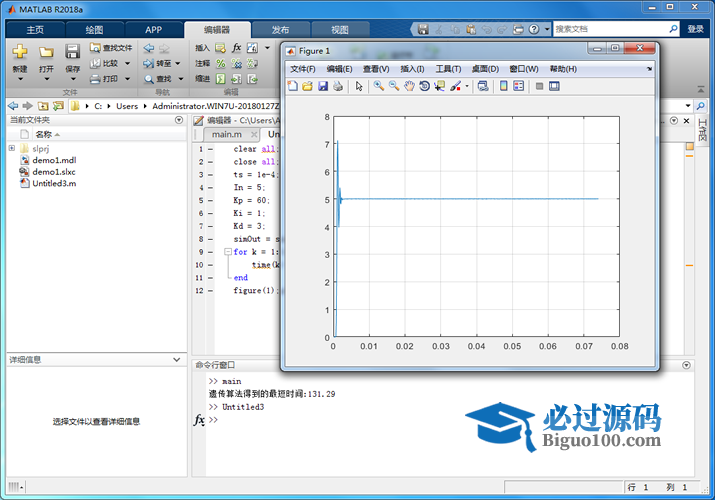Select the Edit Plot arrow tool
Viewport: 715px width, 500px height.
pyautogui.click(x=359, y=86)
